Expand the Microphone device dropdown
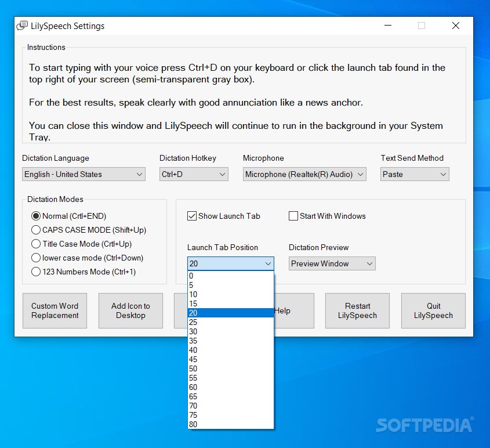The width and height of the screenshot is (490, 448). 304,174
